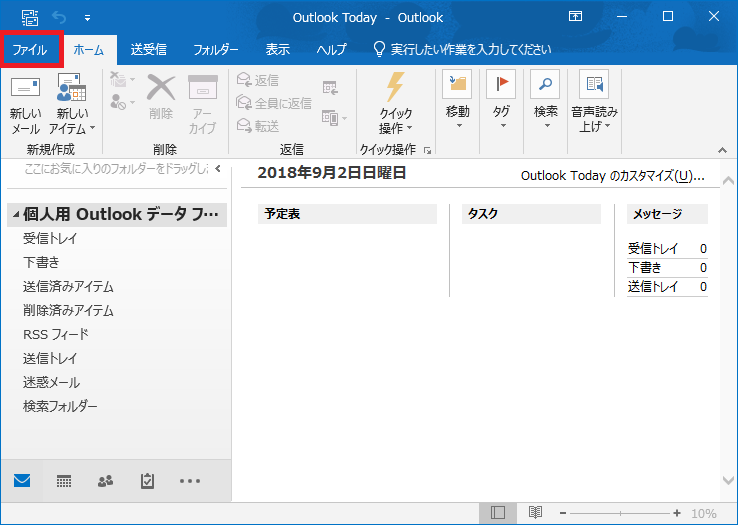The height and width of the screenshot is (525, 738).
Task: Open the タグ flag dropdown
Action: click(501, 100)
